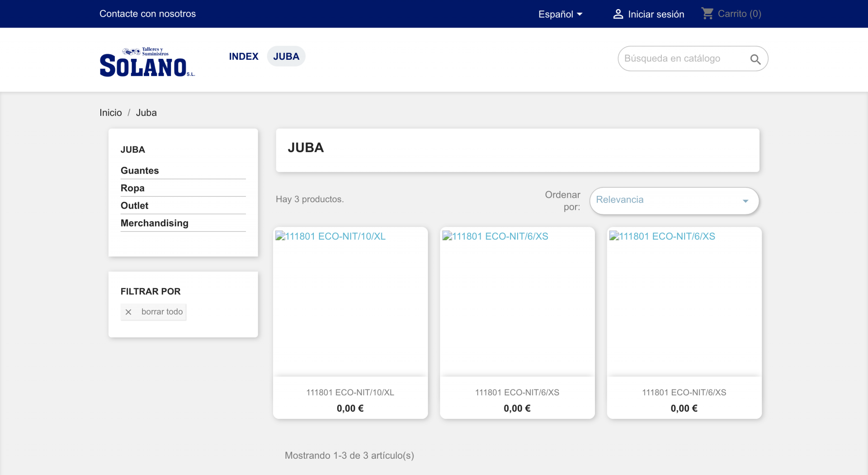Open the Guantes category
This screenshot has height=475, width=868.
click(x=140, y=171)
